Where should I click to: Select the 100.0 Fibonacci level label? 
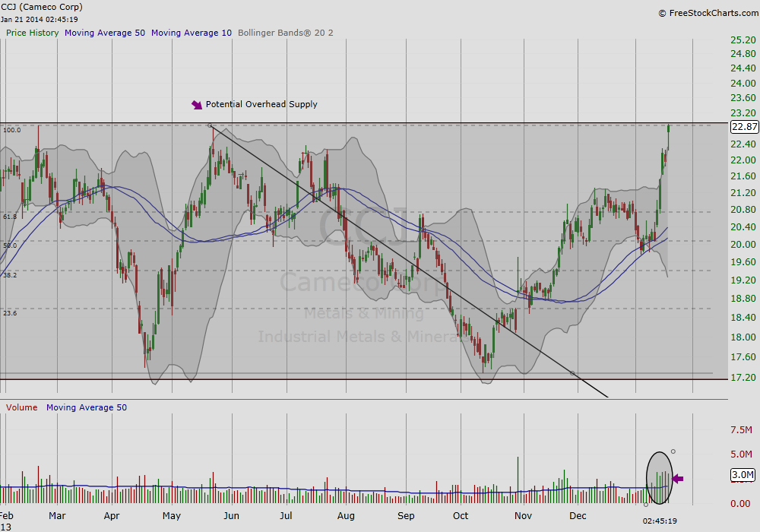[x=11, y=130]
